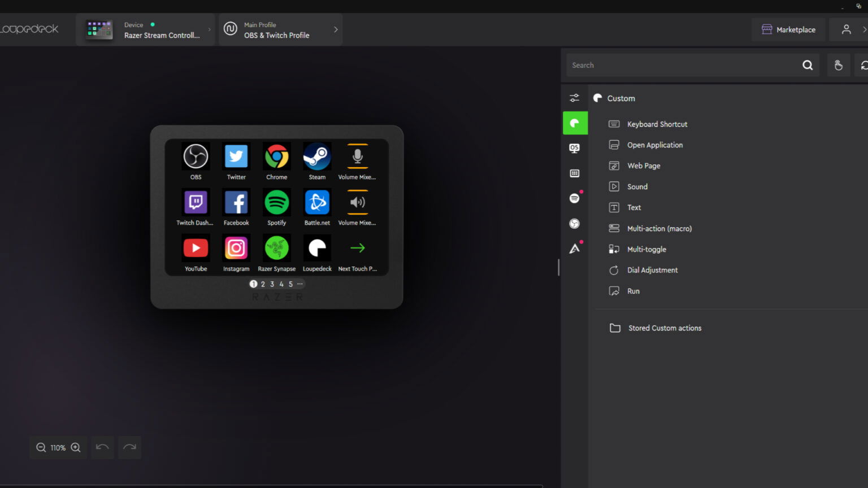868x488 pixels.
Task: Open the Marketplace
Action: point(788,29)
